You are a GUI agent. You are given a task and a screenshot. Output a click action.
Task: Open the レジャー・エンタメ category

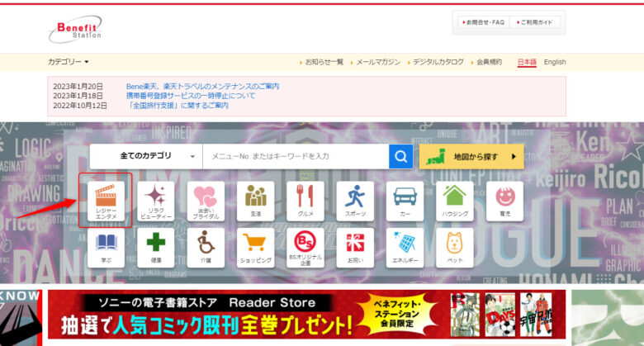tap(107, 201)
